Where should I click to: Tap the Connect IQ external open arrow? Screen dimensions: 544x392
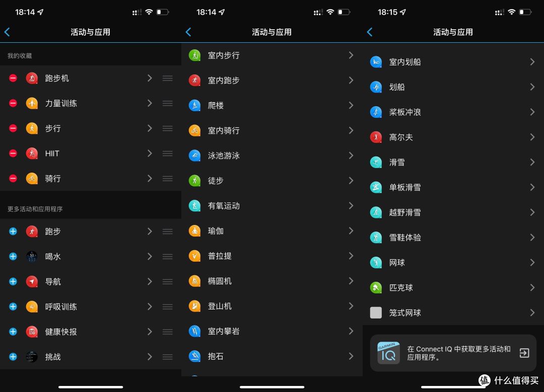[x=524, y=353]
